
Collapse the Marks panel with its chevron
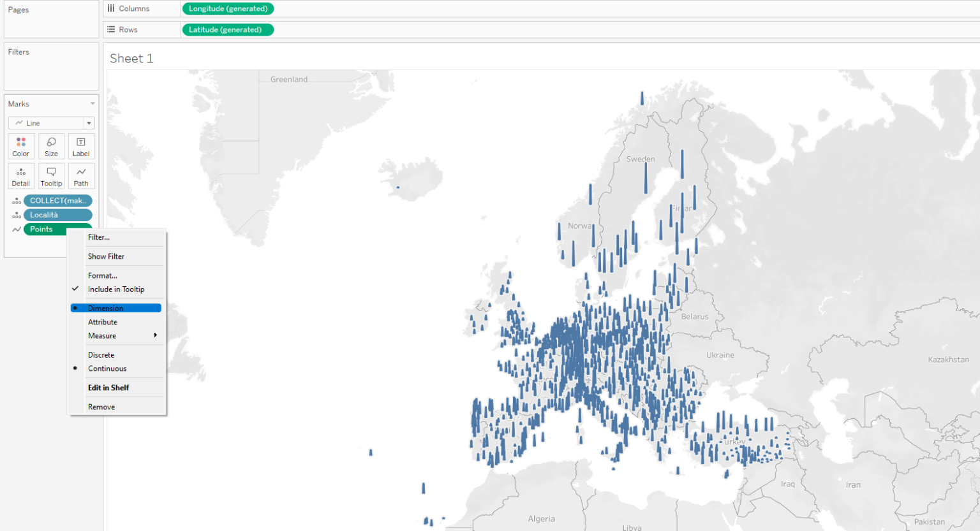tap(93, 103)
